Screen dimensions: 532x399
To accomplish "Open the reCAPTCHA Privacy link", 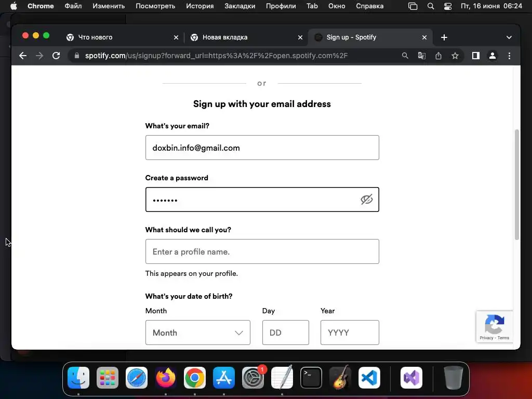I will (x=486, y=338).
